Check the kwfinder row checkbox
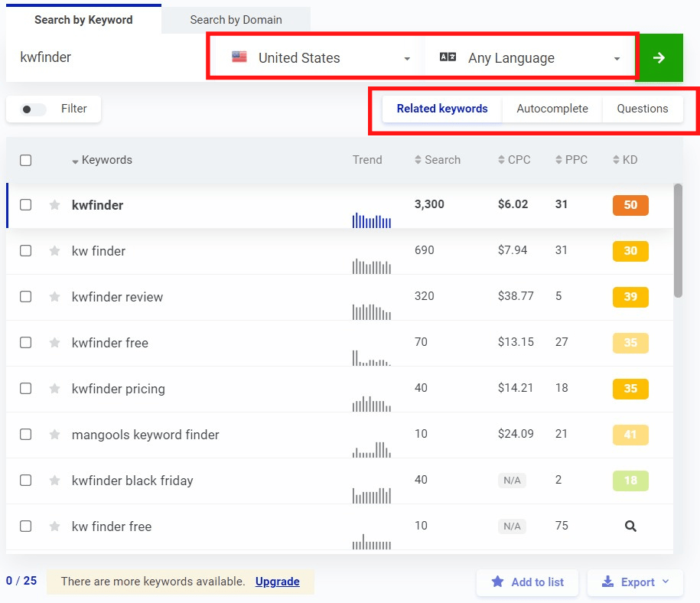 pyautogui.click(x=25, y=205)
